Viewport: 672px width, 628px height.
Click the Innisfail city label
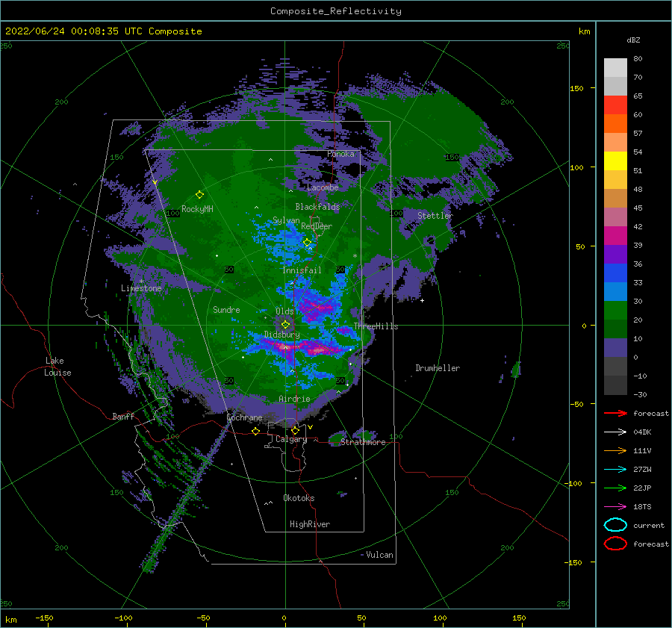click(x=302, y=270)
